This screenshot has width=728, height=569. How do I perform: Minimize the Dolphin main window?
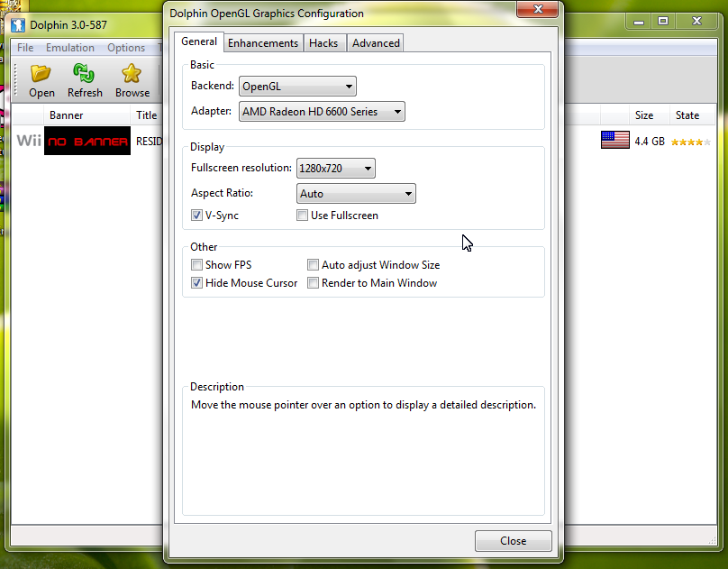click(x=639, y=22)
